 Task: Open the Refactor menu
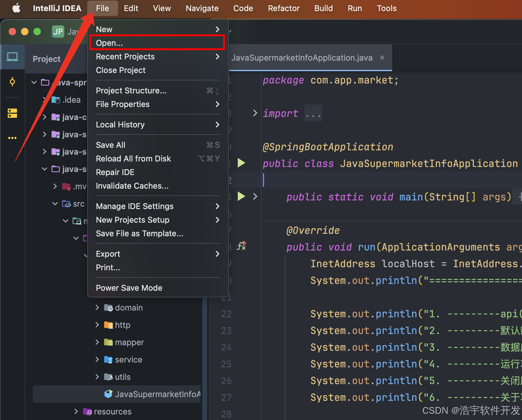point(284,8)
